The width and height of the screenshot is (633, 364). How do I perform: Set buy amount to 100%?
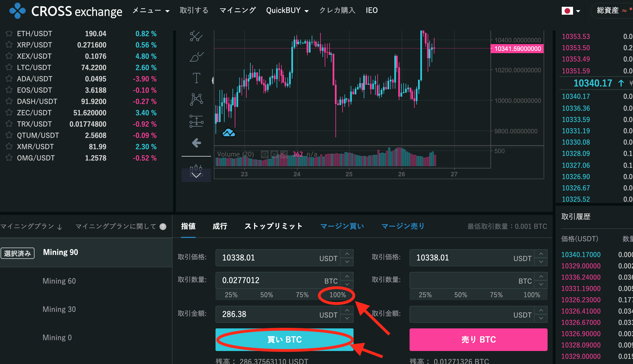pyautogui.click(x=338, y=295)
